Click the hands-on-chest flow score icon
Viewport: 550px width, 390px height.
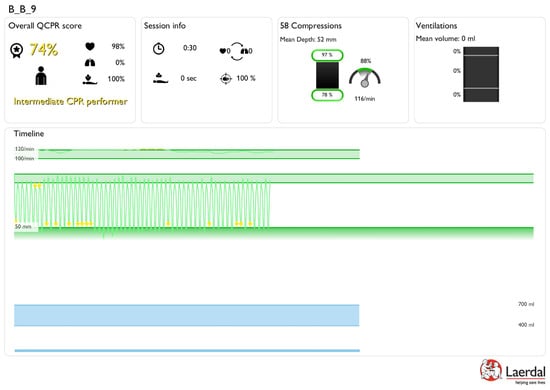(x=90, y=79)
